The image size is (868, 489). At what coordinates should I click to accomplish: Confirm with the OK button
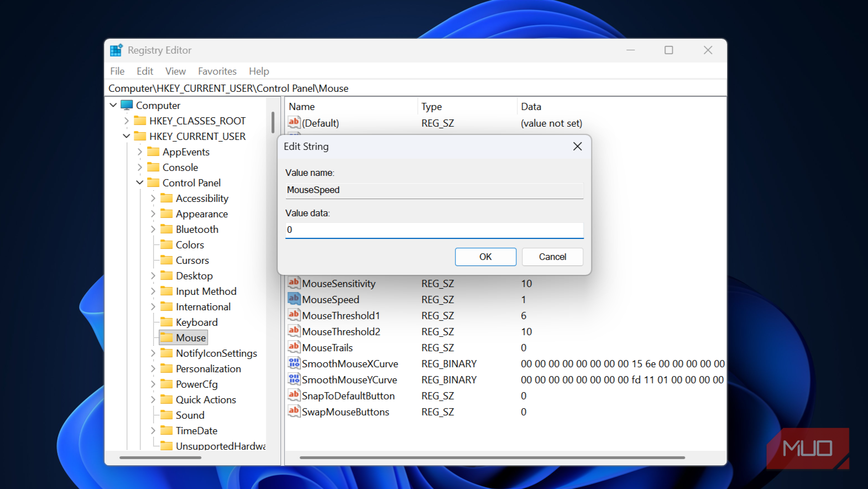485,257
